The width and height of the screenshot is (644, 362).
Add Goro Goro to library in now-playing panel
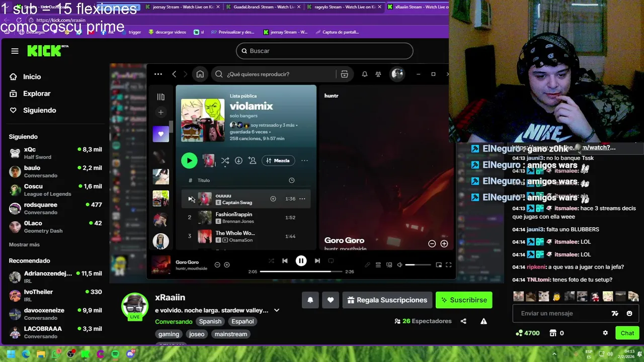(x=444, y=243)
